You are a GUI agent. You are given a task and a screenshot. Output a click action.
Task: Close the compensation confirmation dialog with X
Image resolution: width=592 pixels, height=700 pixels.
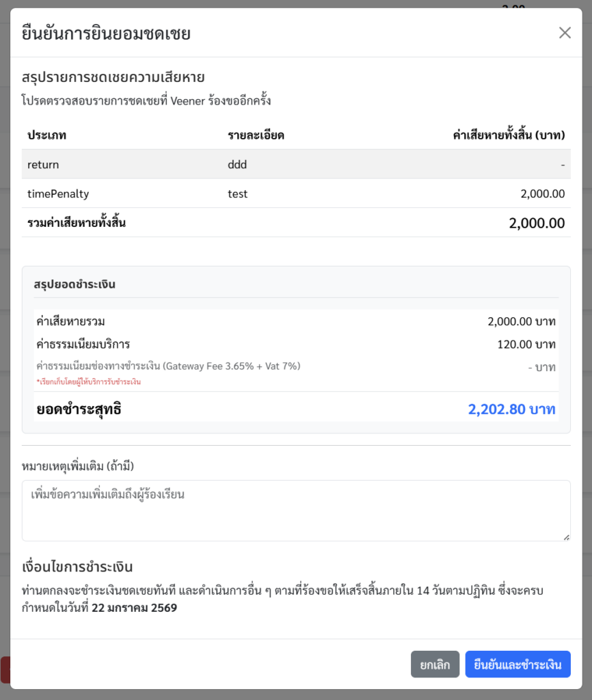(565, 33)
